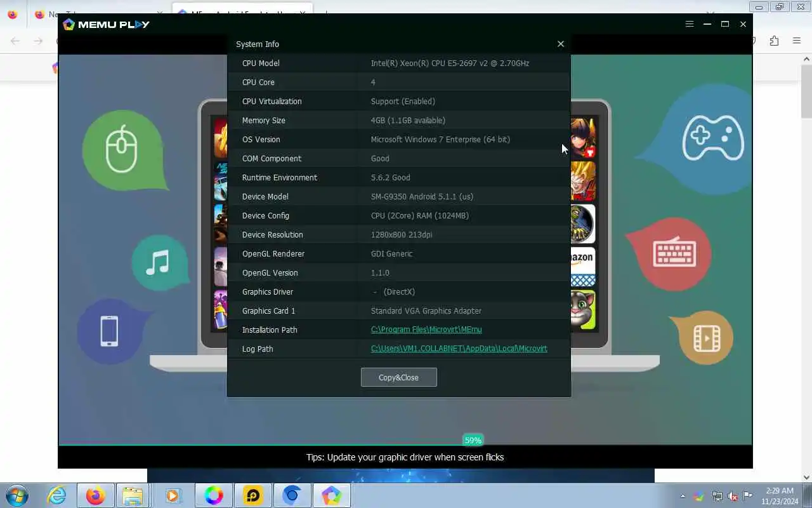Viewport: 812px width, 508px height.
Task: Click the color wheel taskbar app
Action: (214, 495)
